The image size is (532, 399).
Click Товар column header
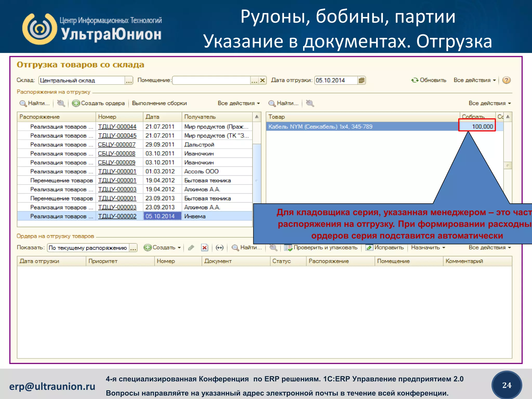pos(363,117)
